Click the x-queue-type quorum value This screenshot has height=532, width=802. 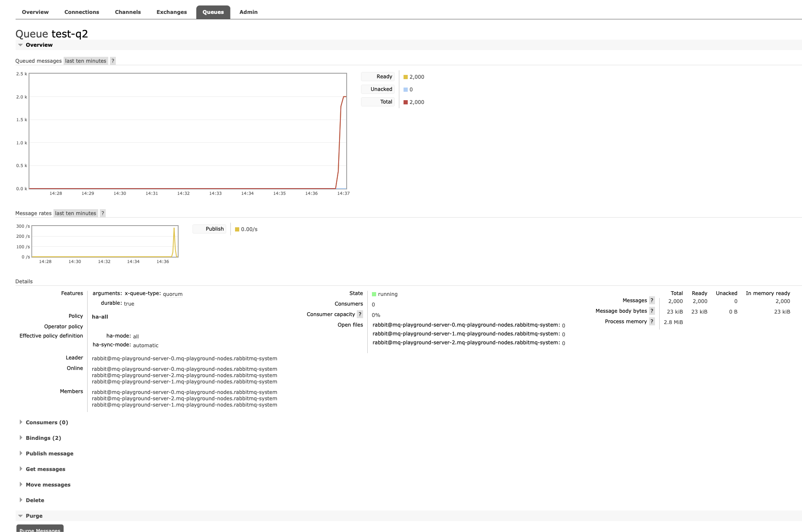[x=173, y=294]
